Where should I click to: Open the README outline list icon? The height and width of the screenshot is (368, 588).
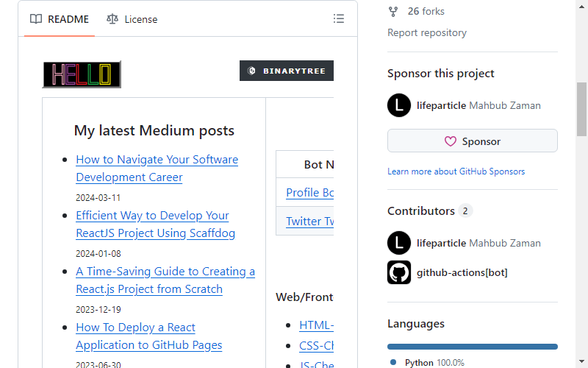pyautogui.click(x=339, y=19)
